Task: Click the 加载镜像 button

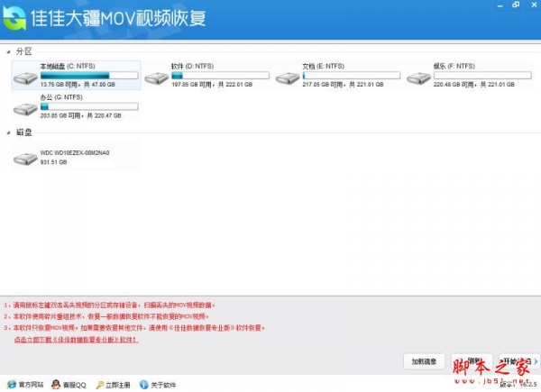Action: coord(424,361)
